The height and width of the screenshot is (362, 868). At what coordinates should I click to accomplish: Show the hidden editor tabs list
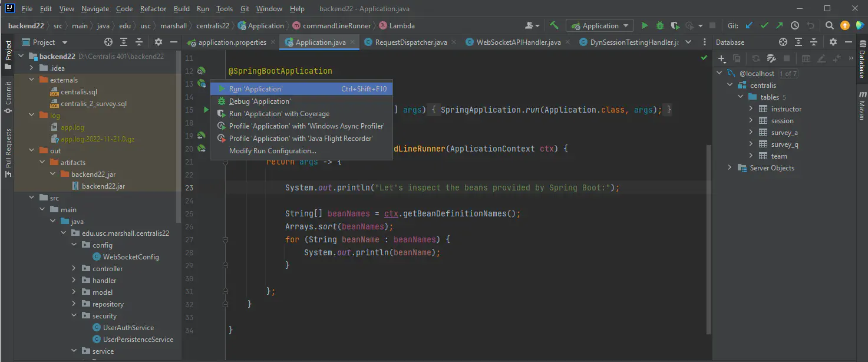(688, 42)
